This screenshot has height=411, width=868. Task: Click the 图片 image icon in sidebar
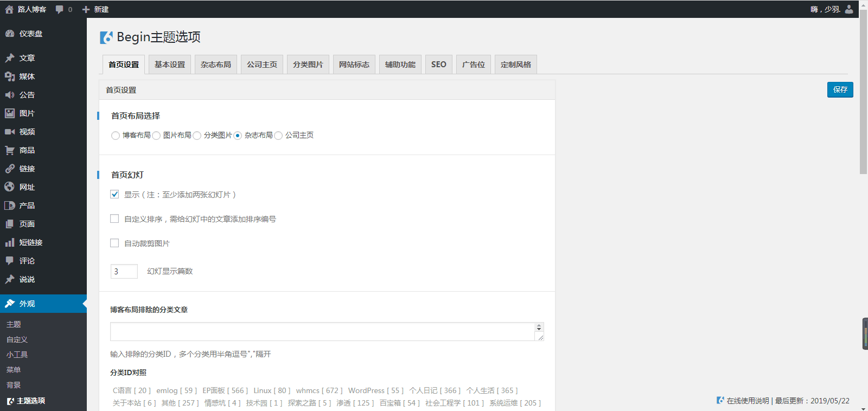(10, 113)
